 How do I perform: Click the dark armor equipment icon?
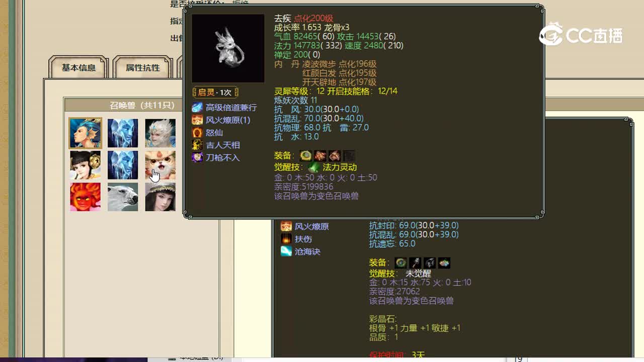coord(430,263)
